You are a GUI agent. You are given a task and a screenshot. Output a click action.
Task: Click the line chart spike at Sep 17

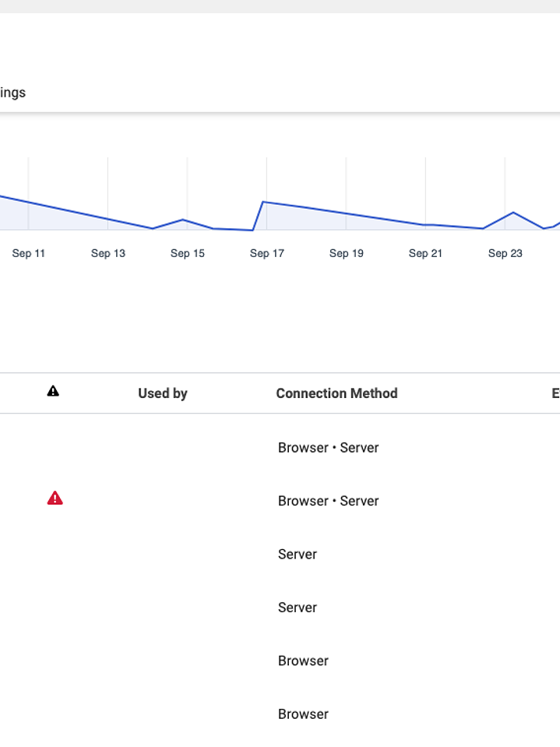pos(263,202)
